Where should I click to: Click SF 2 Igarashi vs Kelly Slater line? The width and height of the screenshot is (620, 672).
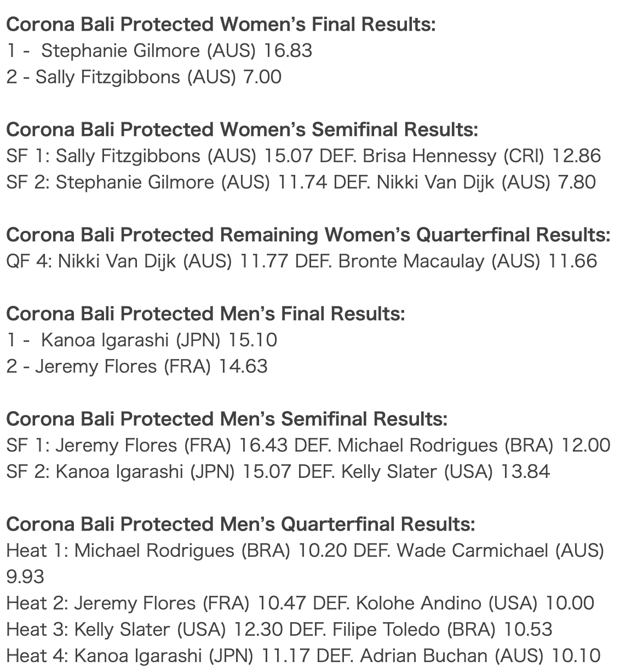click(278, 472)
